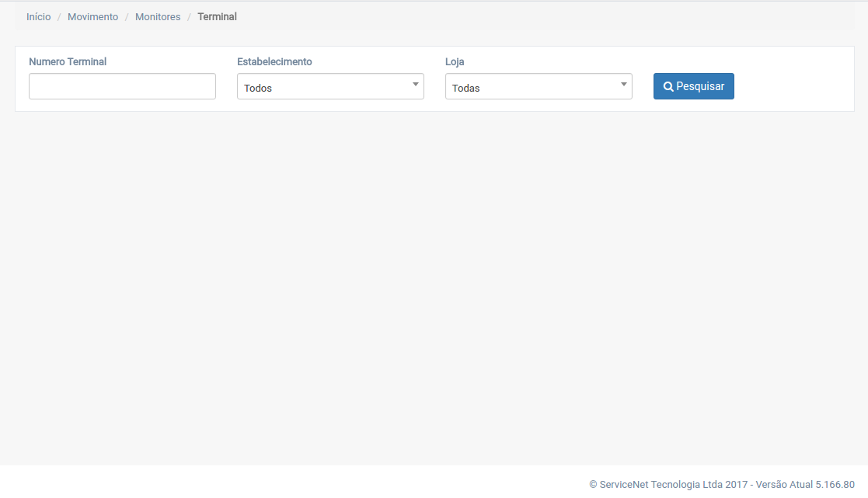This screenshot has width=868, height=498.
Task: Click the Terminal breadcrumb item
Action: [217, 16]
